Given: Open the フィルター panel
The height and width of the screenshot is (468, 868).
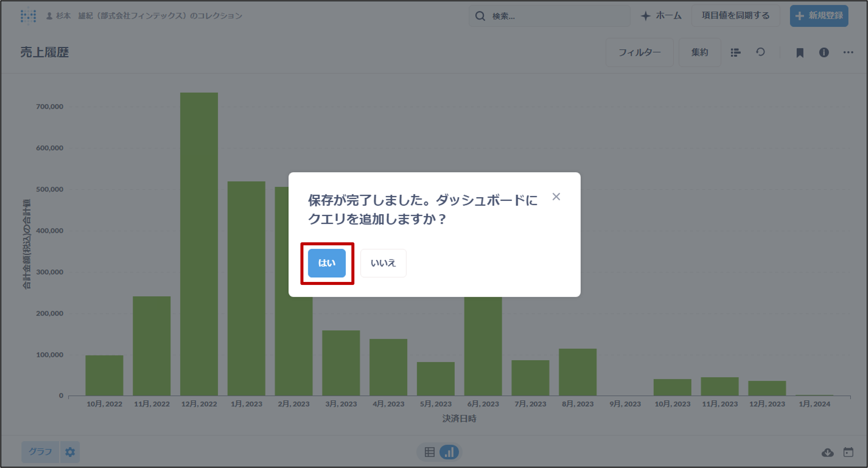Looking at the screenshot, I should [x=639, y=53].
